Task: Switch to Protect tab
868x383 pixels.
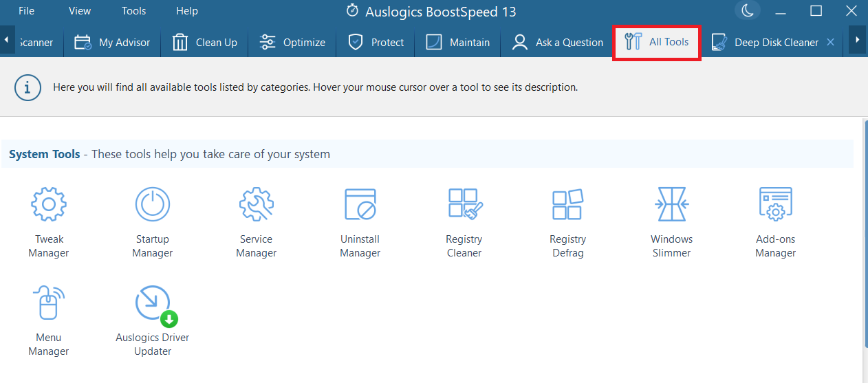Action: [x=376, y=42]
